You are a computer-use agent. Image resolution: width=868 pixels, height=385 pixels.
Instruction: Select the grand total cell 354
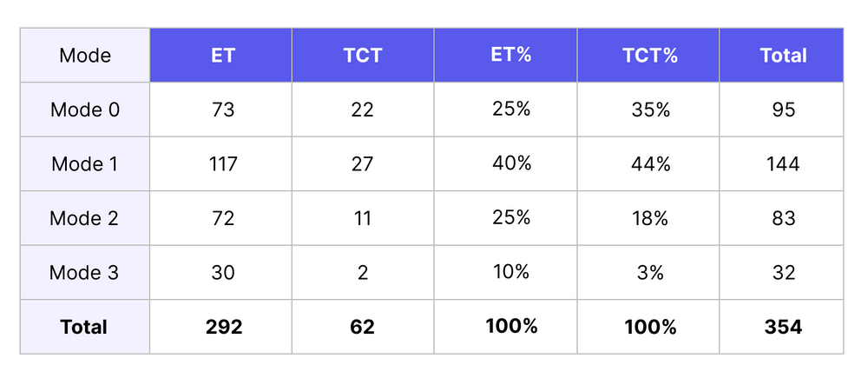pyautogui.click(x=783, y=327)
